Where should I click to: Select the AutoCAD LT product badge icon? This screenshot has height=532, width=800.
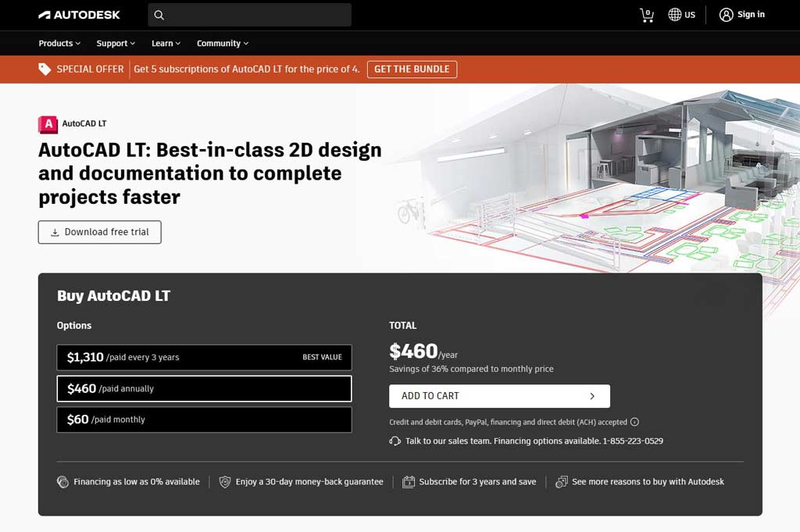click(47, 123)
